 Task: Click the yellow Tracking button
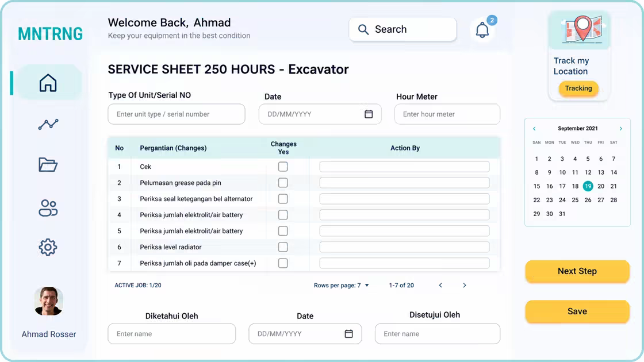click(x=578, y=88)
